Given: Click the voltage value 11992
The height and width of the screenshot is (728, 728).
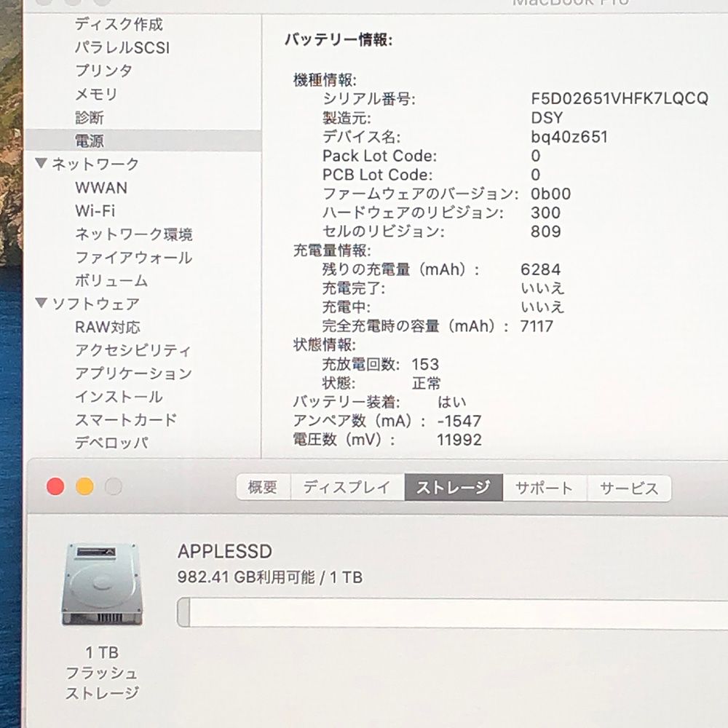Looking at the screenshot, I should pyautogui.click(x=459, y=440).
